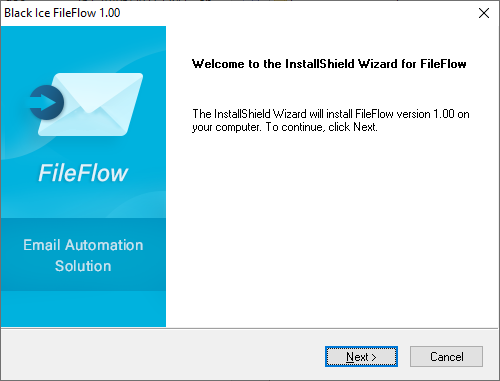
Task: Click the Black Ice FileFlow title bar
Action: [233, 13]
